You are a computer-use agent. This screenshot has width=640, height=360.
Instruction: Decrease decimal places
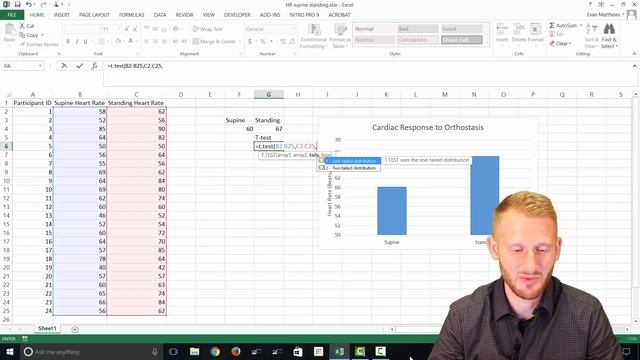coord(292,41)
